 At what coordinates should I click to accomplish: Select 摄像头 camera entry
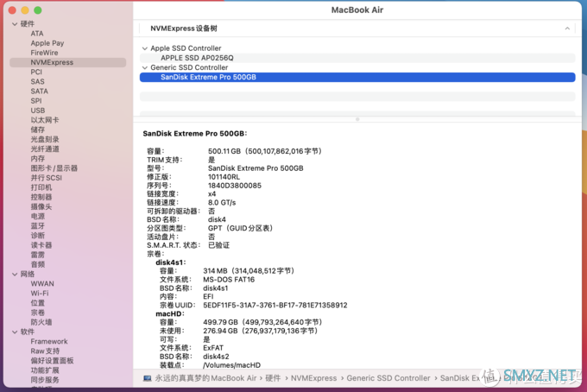tap(41, 206)
